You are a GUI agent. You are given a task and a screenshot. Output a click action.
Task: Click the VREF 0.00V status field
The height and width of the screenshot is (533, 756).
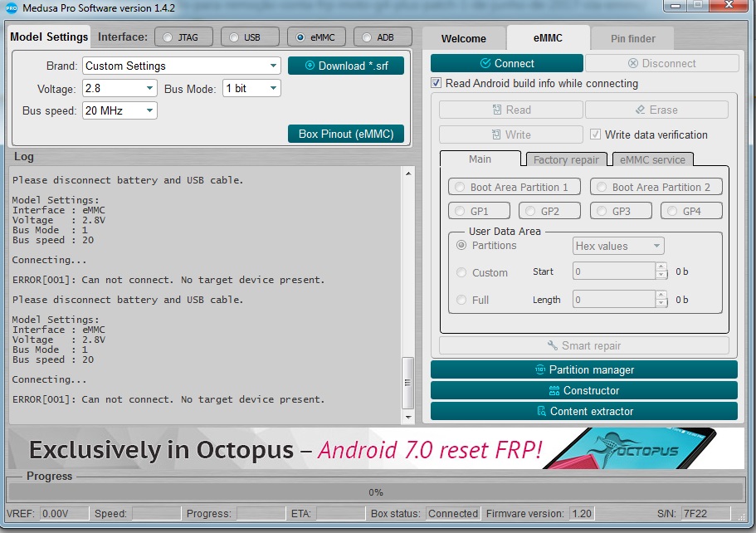(64, 513)
